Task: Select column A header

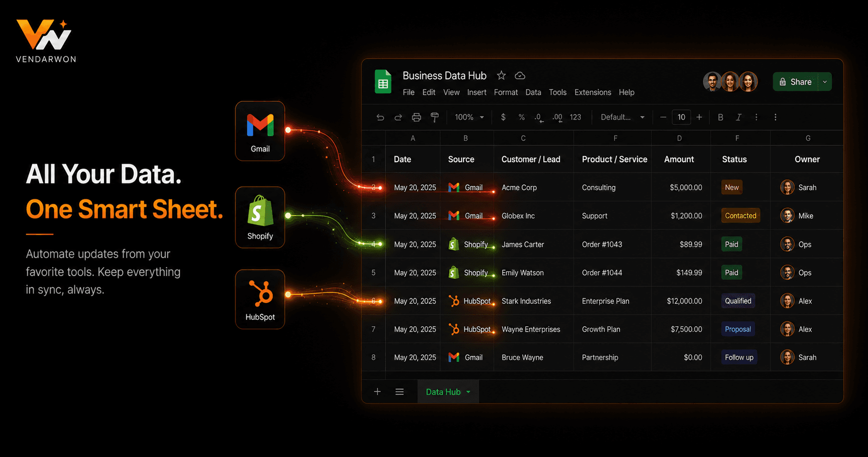Action: pos(413,138)
